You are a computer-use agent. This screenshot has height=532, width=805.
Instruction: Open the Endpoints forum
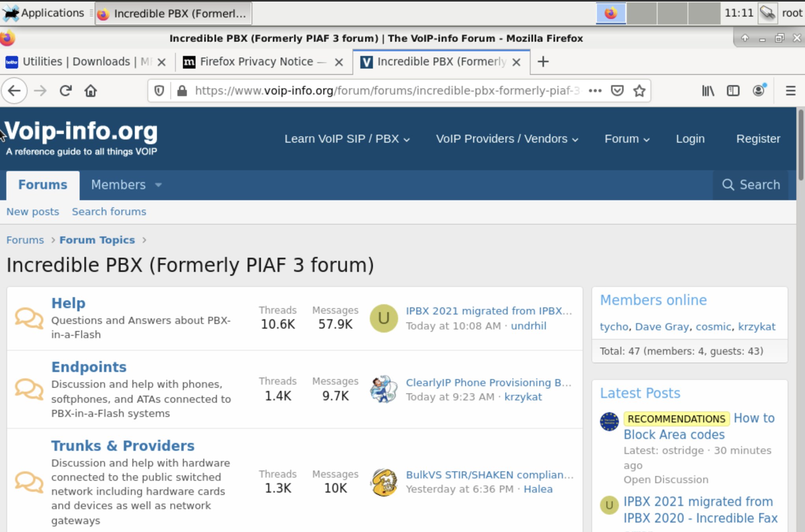(89, 367)
